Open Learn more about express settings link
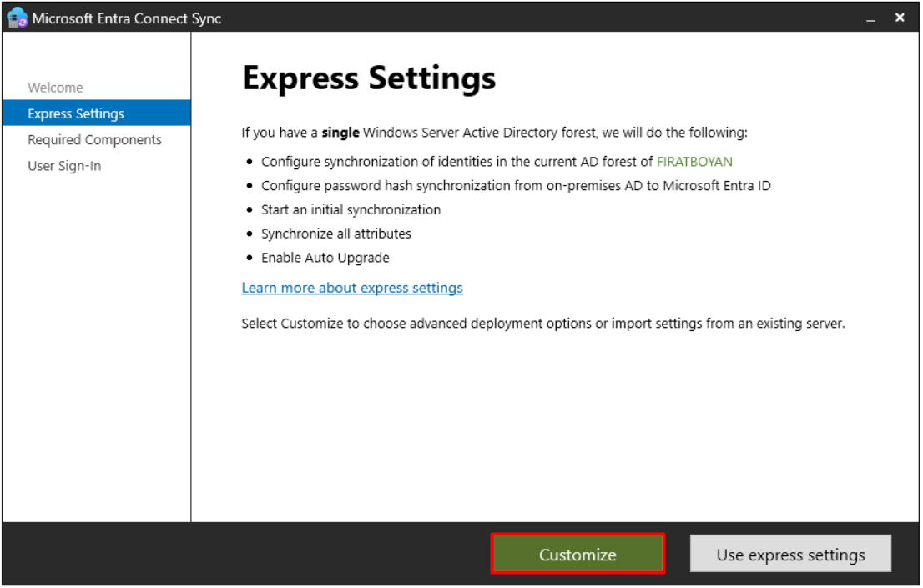Viewport: 923px width, 588px height. coord(352,288)
